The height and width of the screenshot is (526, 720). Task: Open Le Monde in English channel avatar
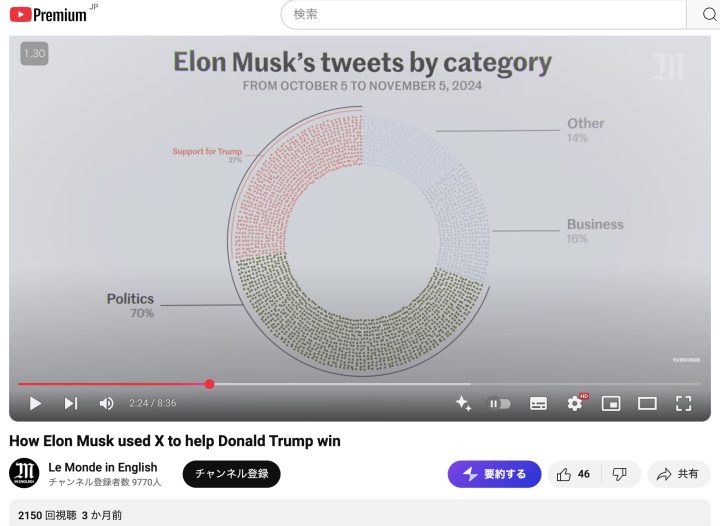[24, 474]
